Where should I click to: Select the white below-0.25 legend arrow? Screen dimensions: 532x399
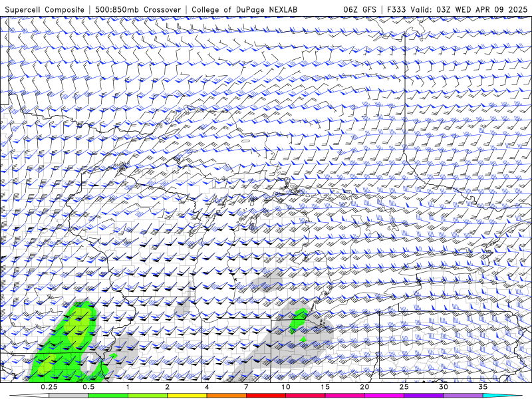coord(29,396)
